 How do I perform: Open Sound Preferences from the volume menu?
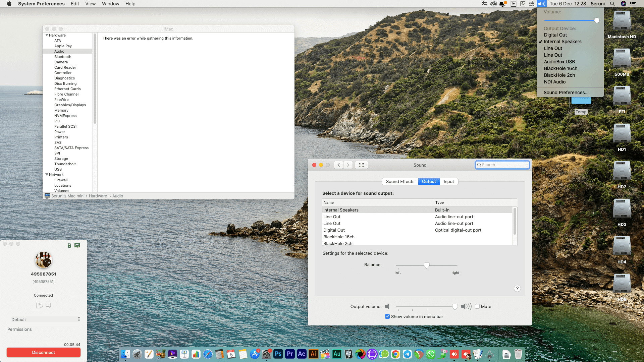[566, 93]
